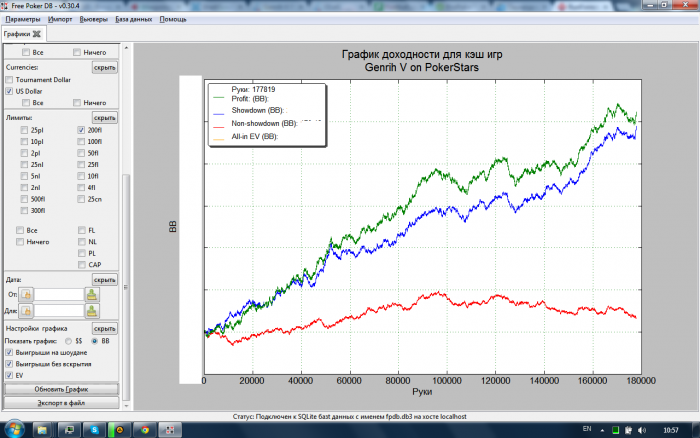The image size is (700, 438).
Task: Tick the NL game type checkbox
Action: 82,242
